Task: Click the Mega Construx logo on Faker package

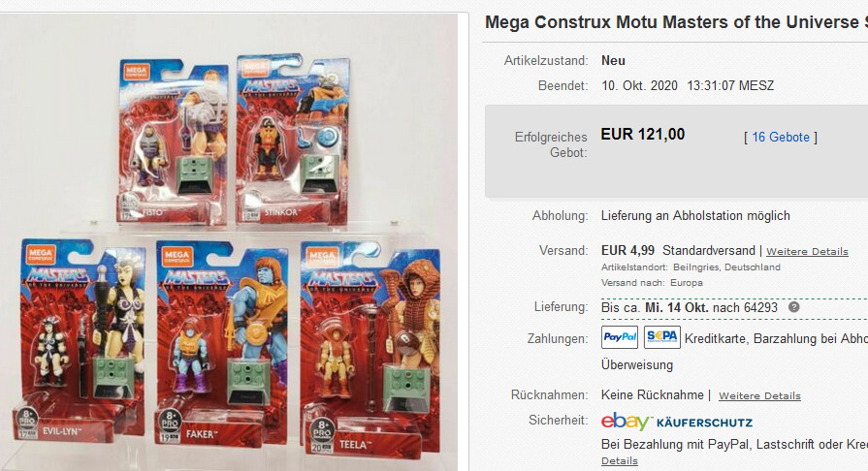Action: point(177,257)
